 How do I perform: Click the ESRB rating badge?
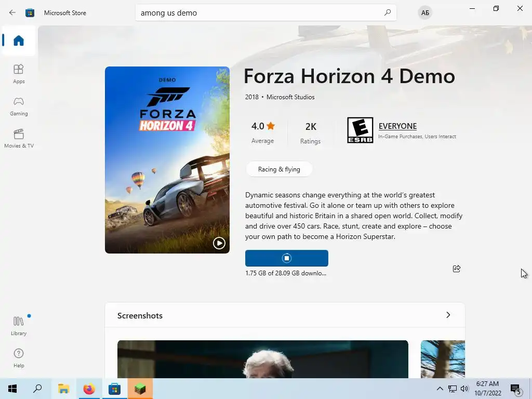pyautogui.click(x=360, y=130)
